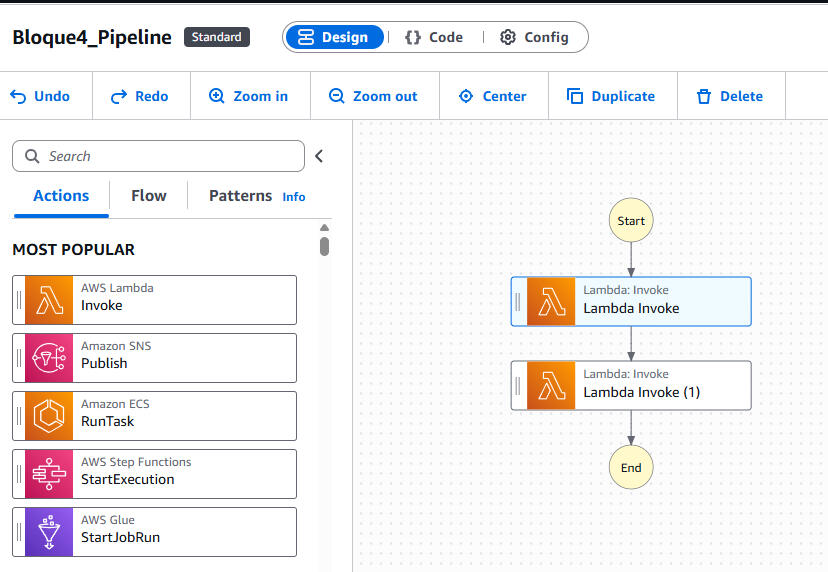The width and height of the screenshot is (828, 572).
Task: Open the Flow tab
Action: pyautogui.click(x=148, y=196)
